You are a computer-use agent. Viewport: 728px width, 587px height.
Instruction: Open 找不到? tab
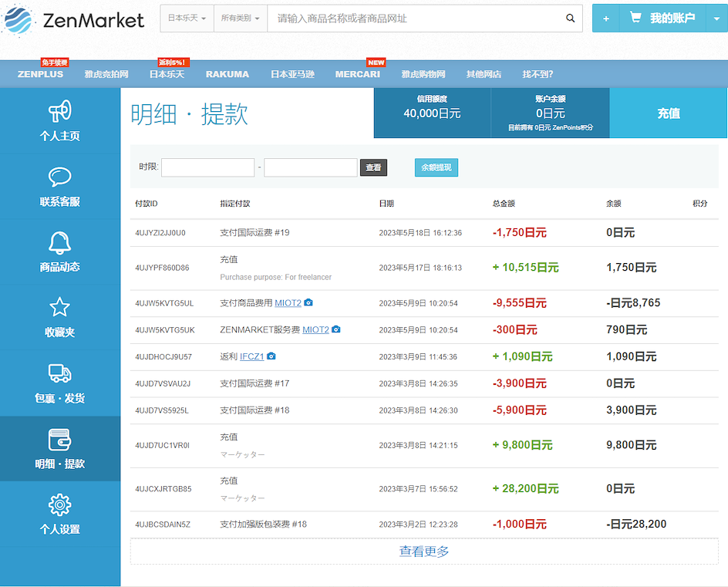538,74
